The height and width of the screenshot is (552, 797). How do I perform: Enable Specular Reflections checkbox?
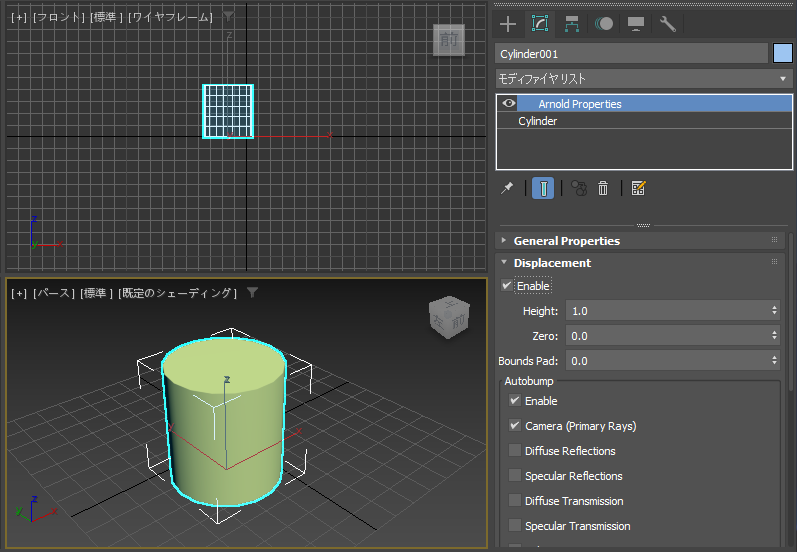tap(515, 475)
